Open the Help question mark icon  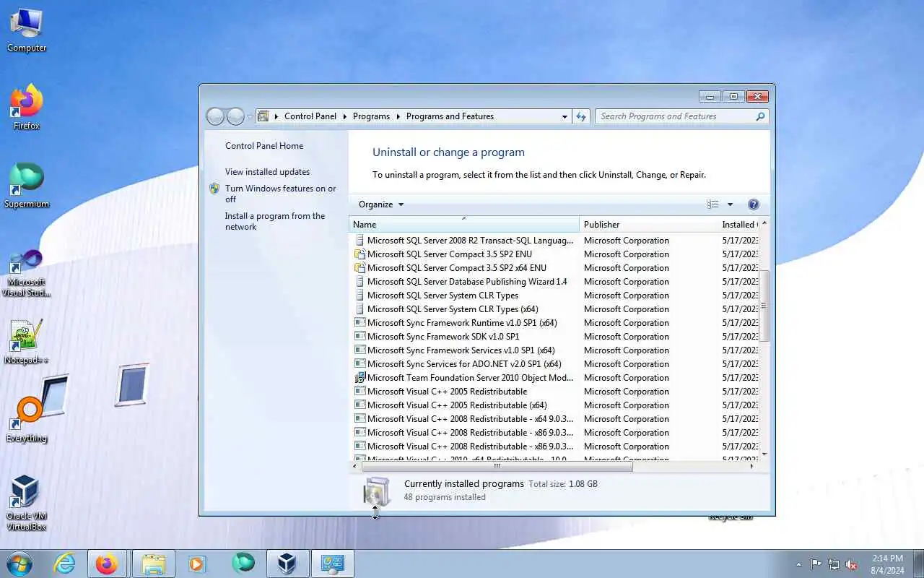[754, 204]
